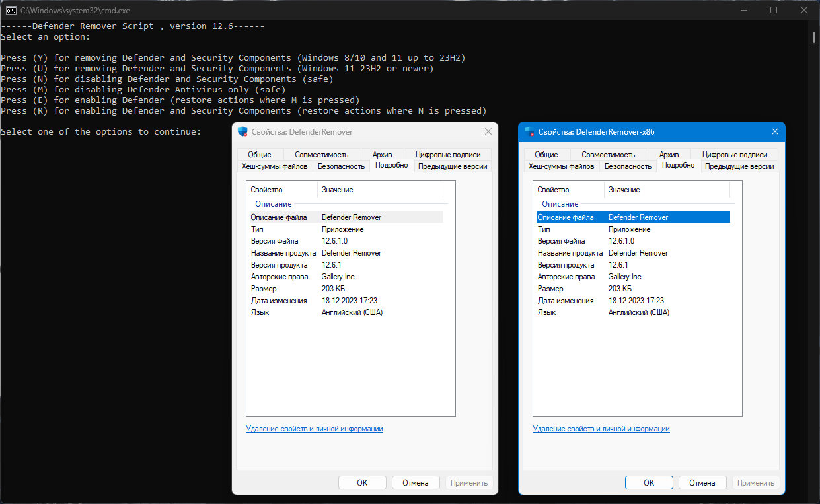
Task: Click the console vertical scrollbar up arrow
Action: [x=815, y=25]
